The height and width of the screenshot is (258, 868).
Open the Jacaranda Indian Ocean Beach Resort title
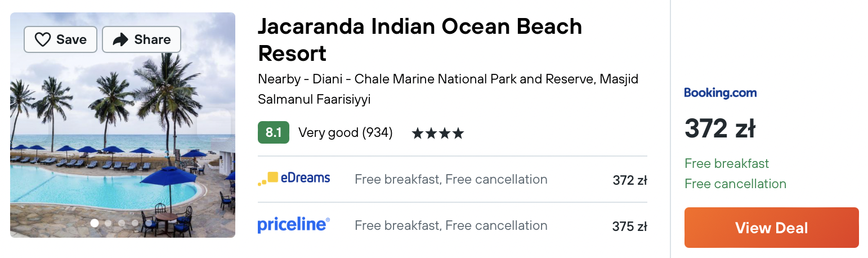click(x=420, y=40)
